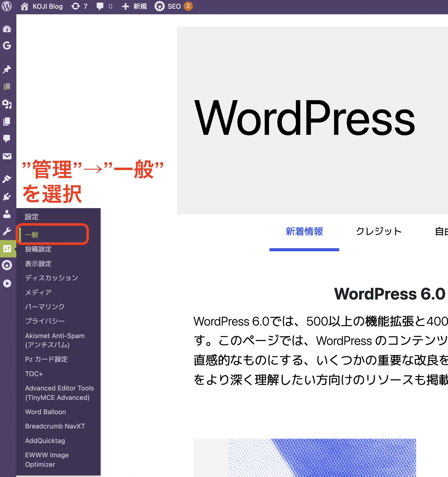Viewport: 448px width, 477px height.
Task: Click the play circle collapse-menu icon
Action: (7, 283)
